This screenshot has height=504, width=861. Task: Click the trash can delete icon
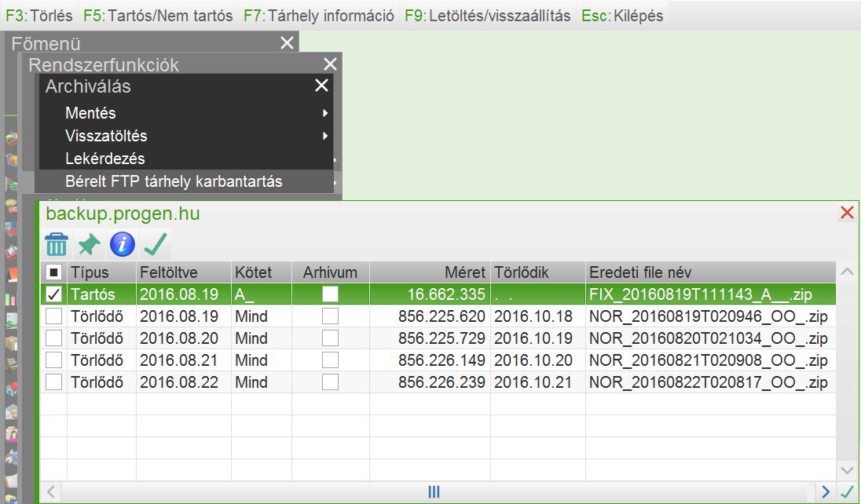pos(57,244)
